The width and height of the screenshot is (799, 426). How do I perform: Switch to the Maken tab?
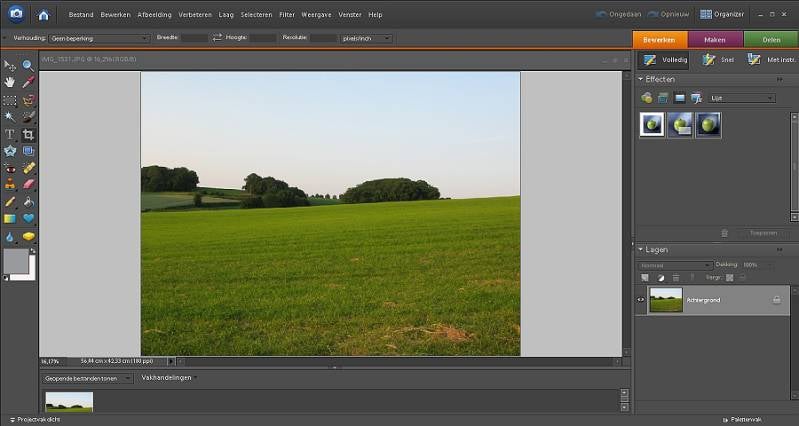[714, 39]
